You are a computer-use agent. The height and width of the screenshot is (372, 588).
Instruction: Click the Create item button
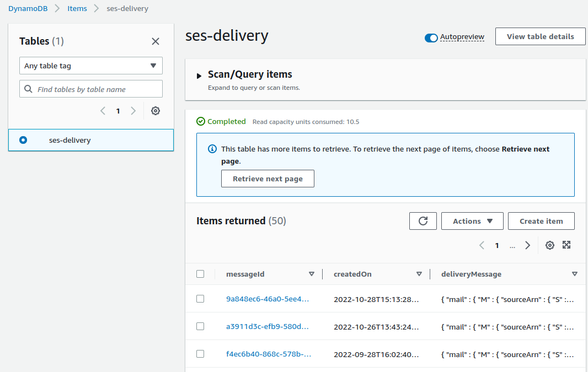click(x=541, y=221)
